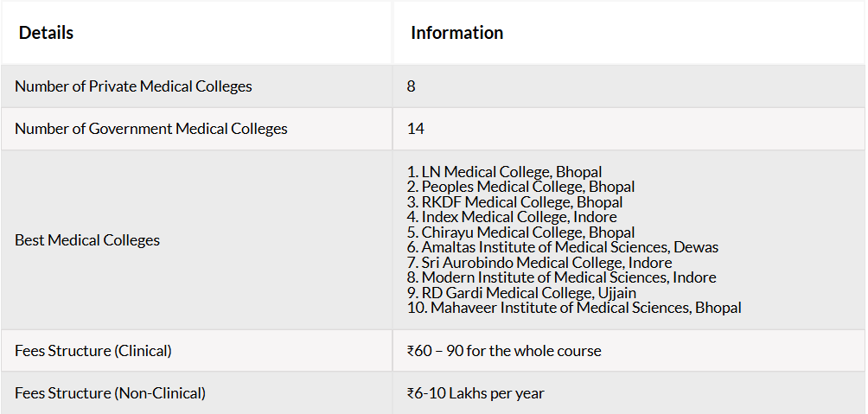The image size is (868, 414).
Task: Click the Details column header
Action: 46,33
